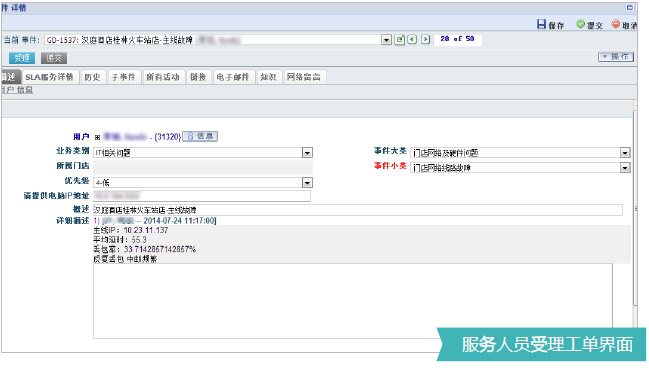This screenshot has width=649, height=371.
Task: Open the 优先级 dropdown arrow
Action: point(307,183)
